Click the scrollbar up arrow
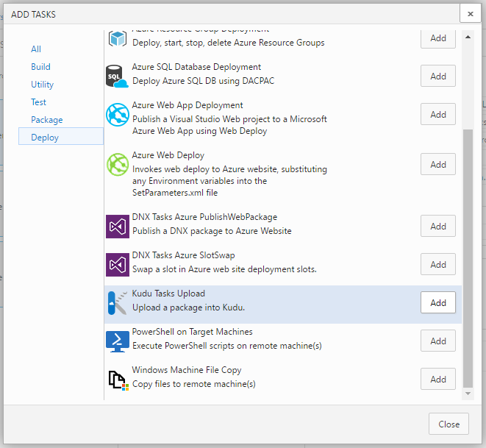 [x=468, y=38]
